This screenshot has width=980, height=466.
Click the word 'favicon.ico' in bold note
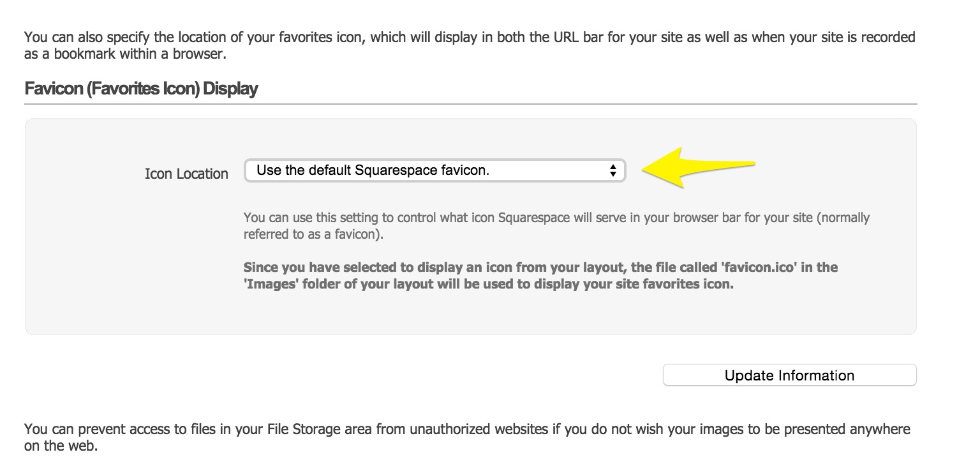[761, 267]
